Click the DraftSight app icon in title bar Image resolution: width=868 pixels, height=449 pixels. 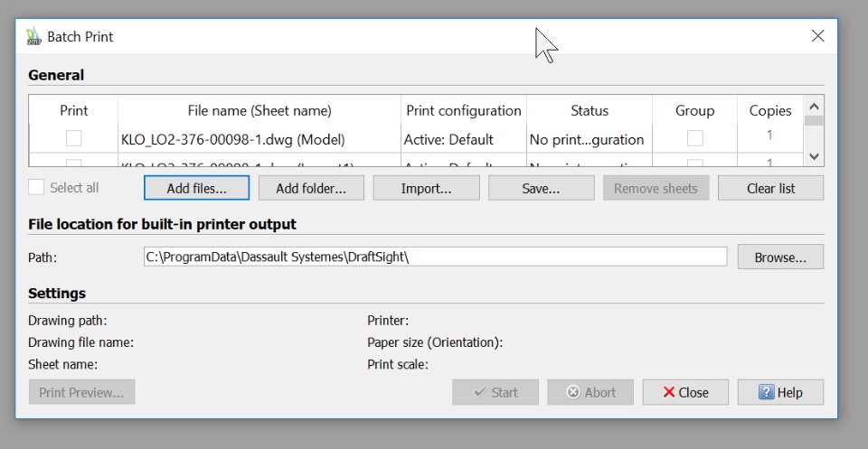pos(34,37)
